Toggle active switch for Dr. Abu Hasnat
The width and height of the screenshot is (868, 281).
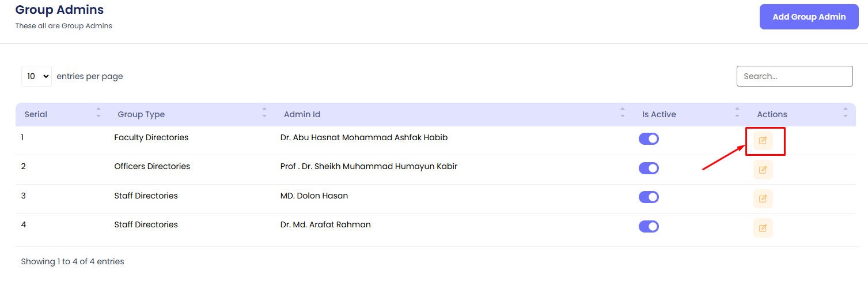pyautogui.click(x=649, y=139)
